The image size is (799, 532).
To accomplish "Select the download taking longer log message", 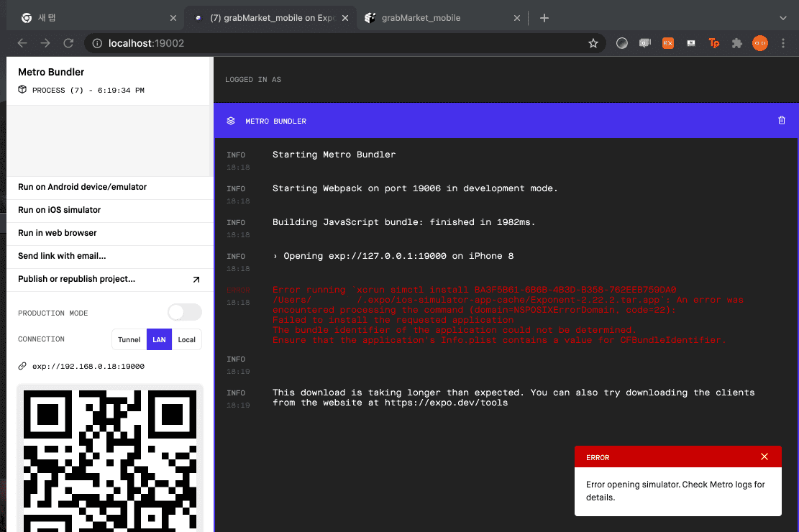I will coord(513,398).
